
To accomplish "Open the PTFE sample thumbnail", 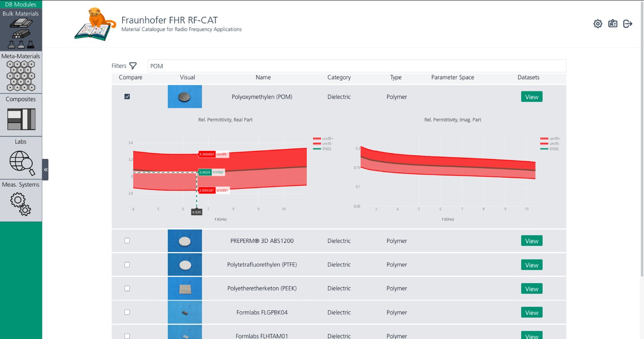I will 185,265.
